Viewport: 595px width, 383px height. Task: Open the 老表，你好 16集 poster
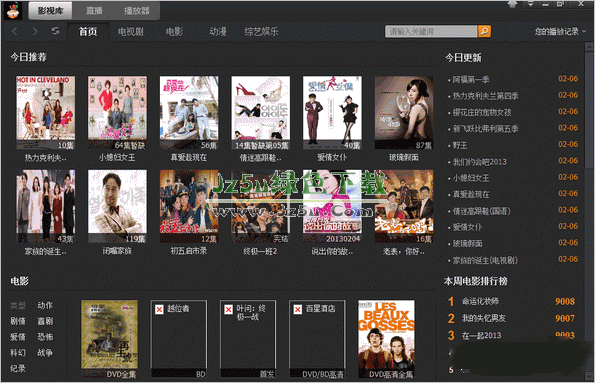[x=404, y=206]
